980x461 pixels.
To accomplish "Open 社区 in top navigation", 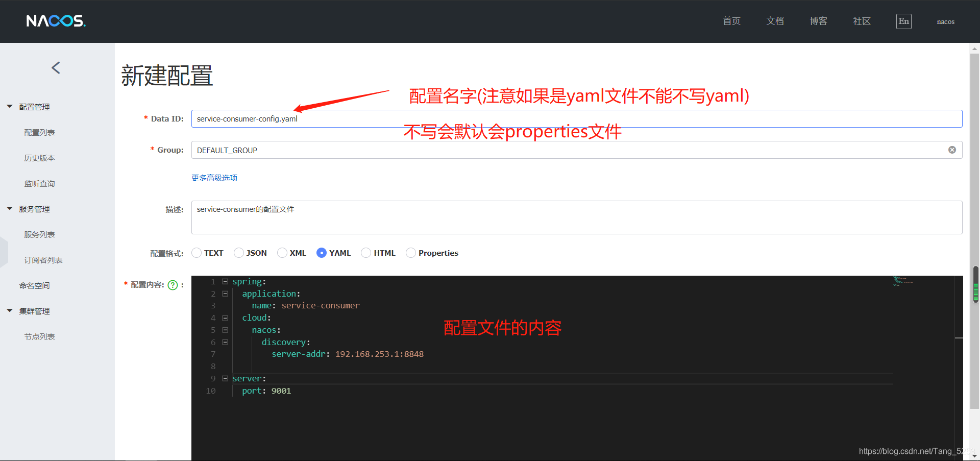I will (x=862, y=21).
